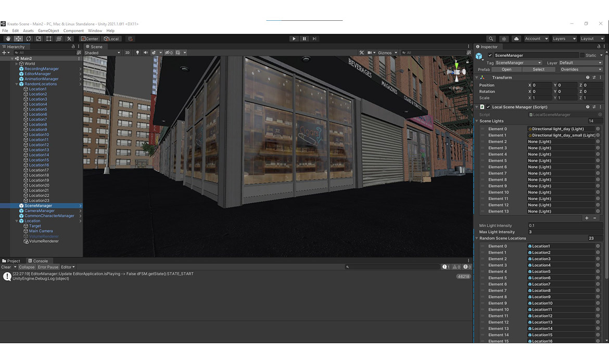Toggle the SceneManager active checkbox in the Inspector
The image size is (609, 364).
point(490,55)
